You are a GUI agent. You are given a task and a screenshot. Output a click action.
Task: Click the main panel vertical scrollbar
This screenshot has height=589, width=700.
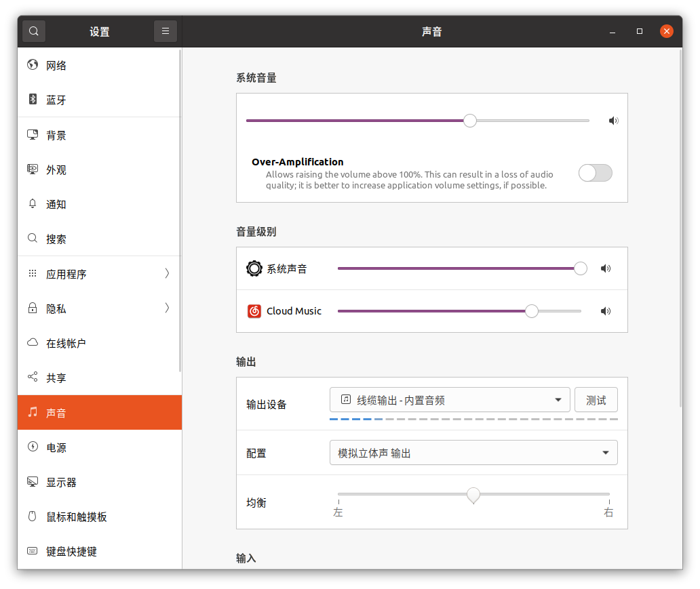tap(680, 228)
